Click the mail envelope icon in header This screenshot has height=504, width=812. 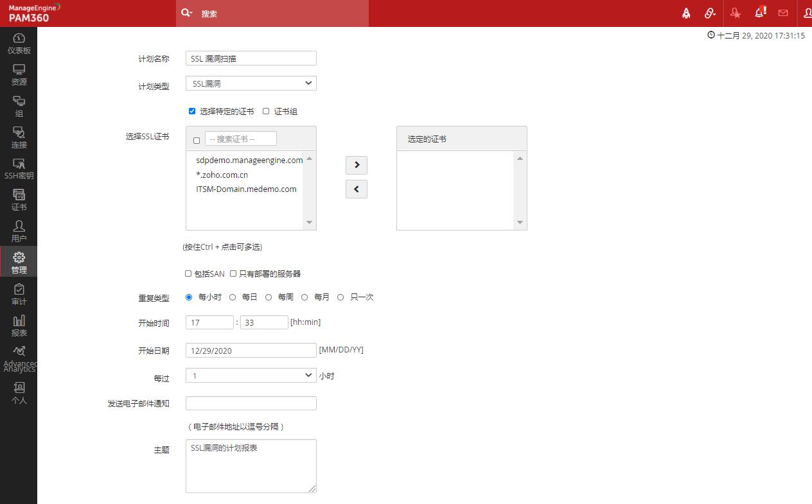point(783,13)
